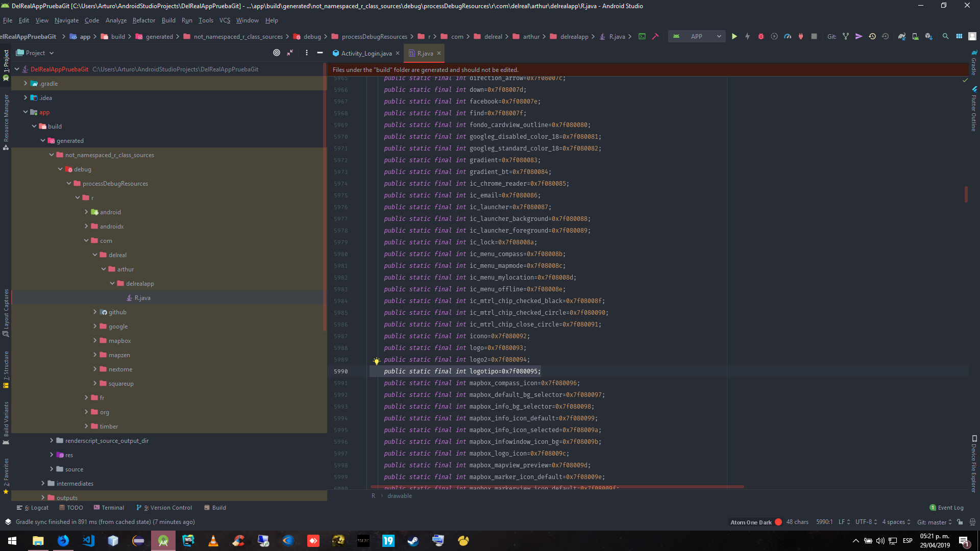Open VLC from the Windows taskbar
The height and width of the screenshot is (551, 980).
[213, 541]
